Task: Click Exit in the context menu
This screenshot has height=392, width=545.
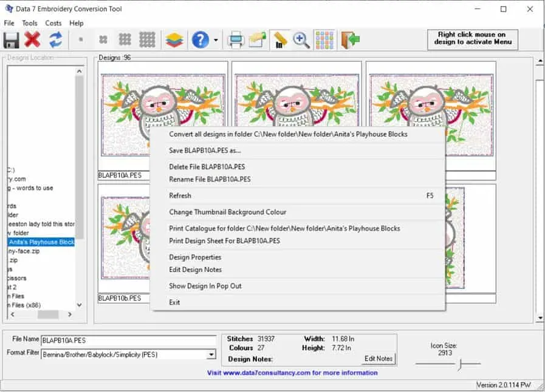Action: click(298, 302)
